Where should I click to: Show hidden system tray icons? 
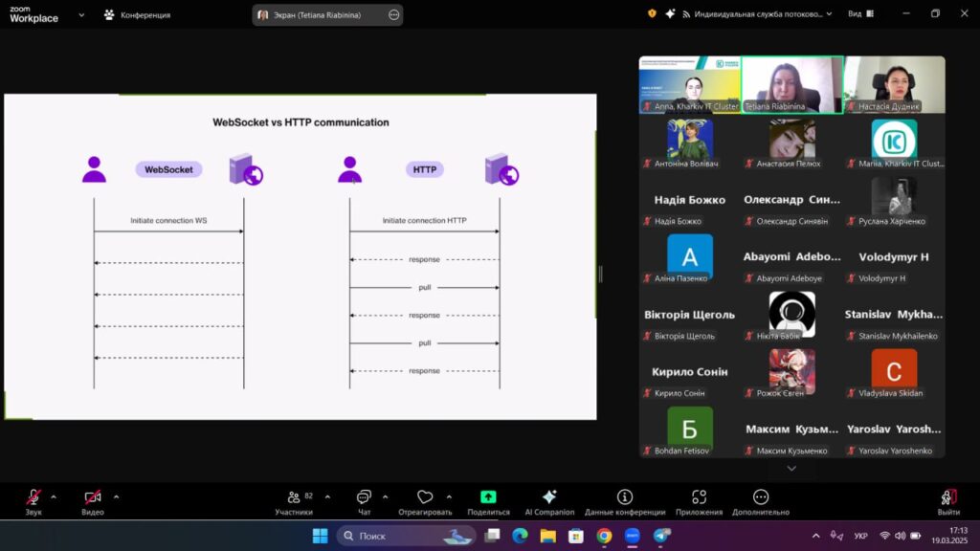coord(815,536)
